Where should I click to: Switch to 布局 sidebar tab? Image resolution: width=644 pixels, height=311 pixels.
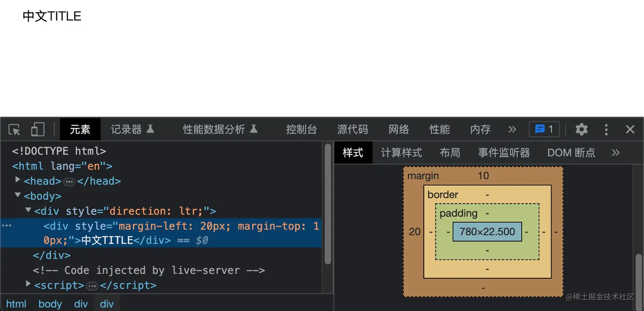(450, 153)
